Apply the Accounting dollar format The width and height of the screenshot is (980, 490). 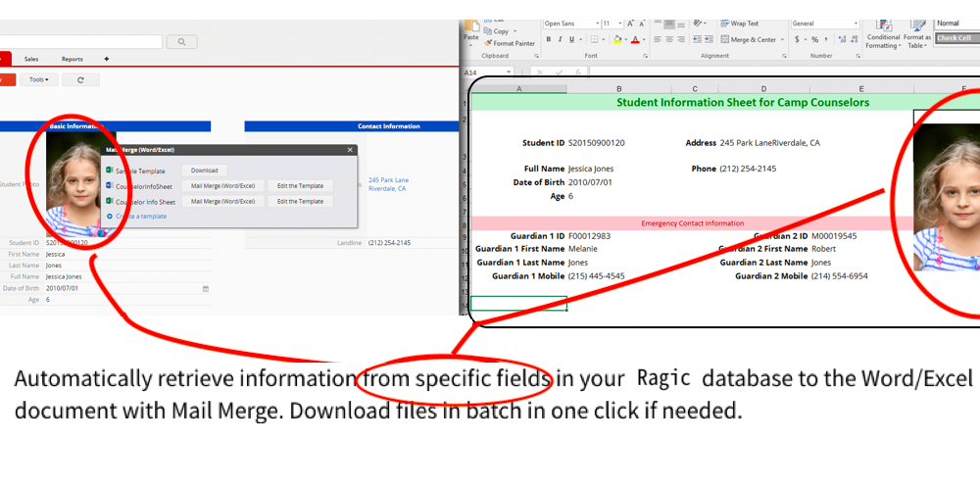(x=797, y=39)
